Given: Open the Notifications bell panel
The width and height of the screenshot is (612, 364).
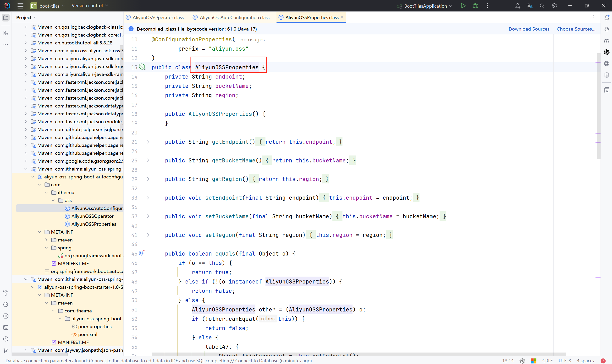Looking at the screenshot, I should (x=606, y=17).
